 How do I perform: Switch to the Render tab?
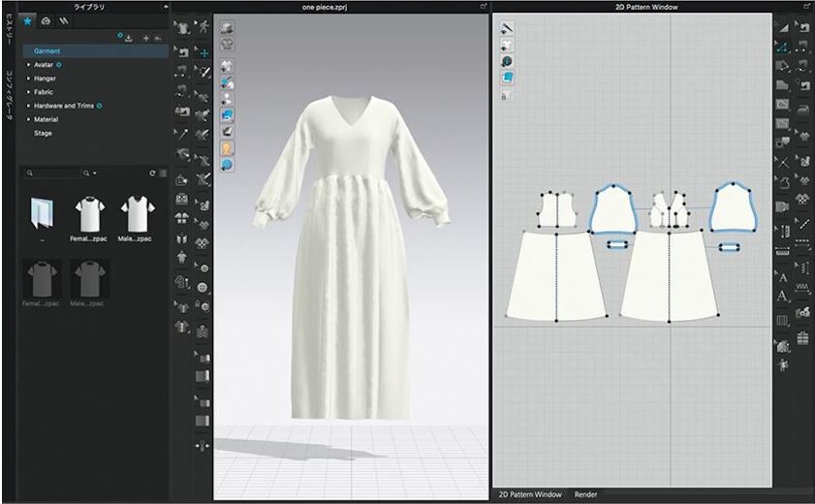point(587,494)
